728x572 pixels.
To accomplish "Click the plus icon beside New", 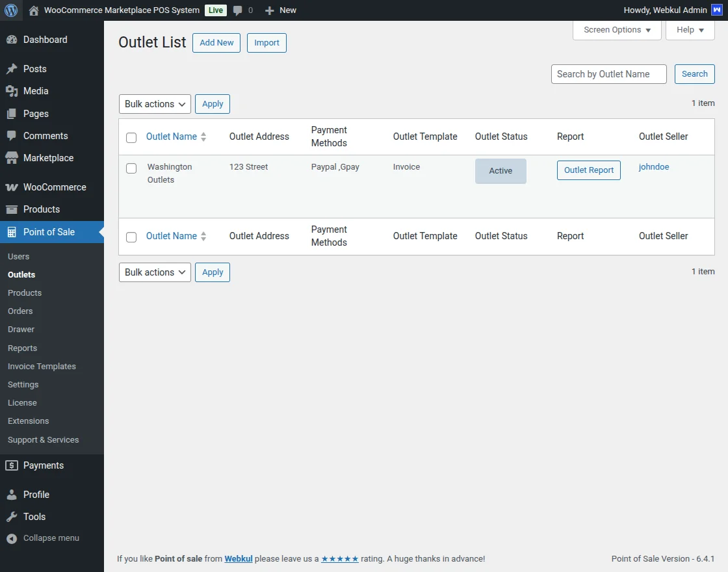I will pyautogui.click(x=269, y=10).
